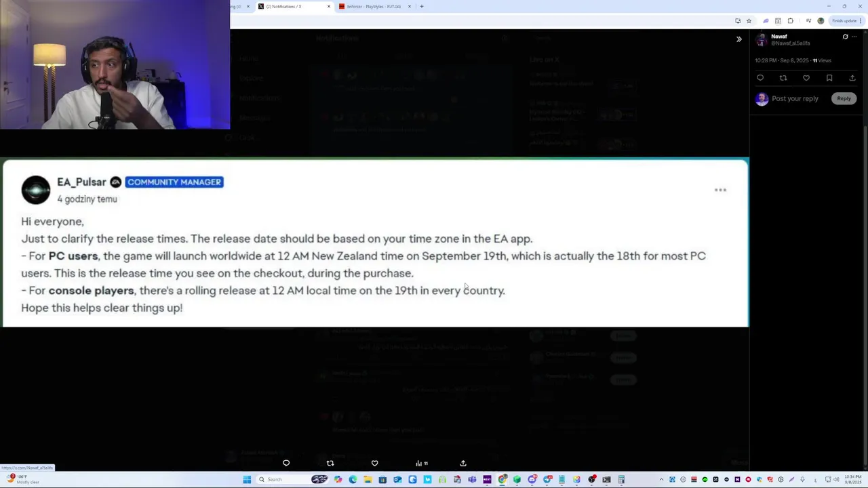Open the three-dot menu on the EA_Pulsar post
Viewport: 868px width, 488px height.
click(x=720, y=190)
